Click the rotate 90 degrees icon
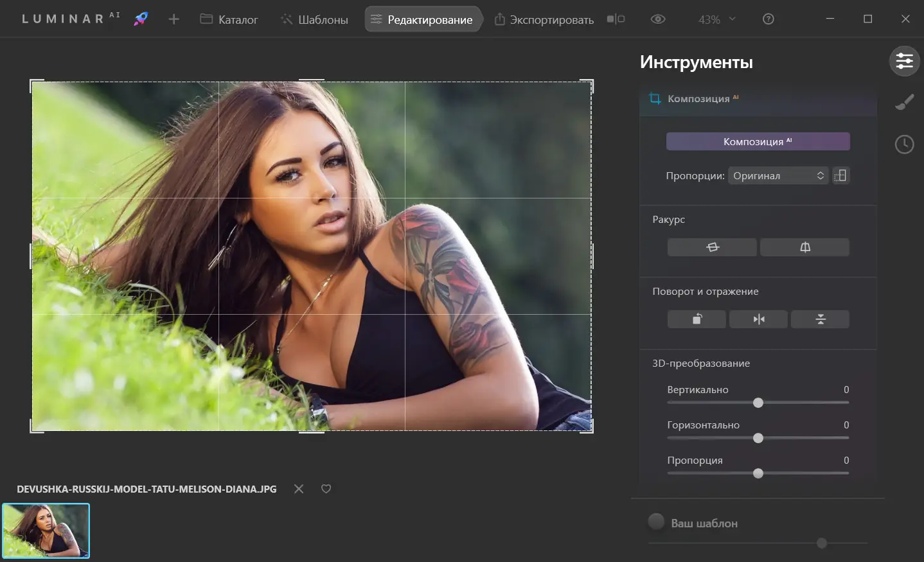The height and width of the screenshot is (562, 924). pyautogui.click(x=697, y=319)
